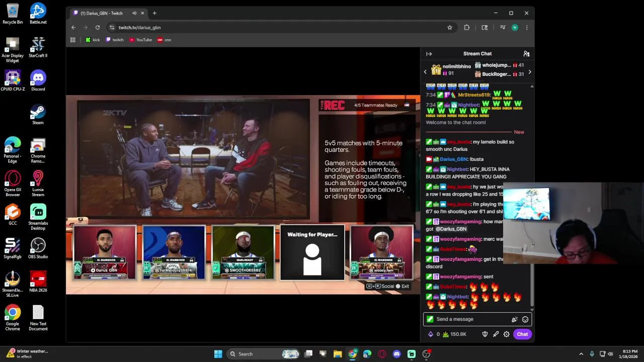The image size is (644, 362).
Task: Click the stream video player
Action: coord(243,195)
